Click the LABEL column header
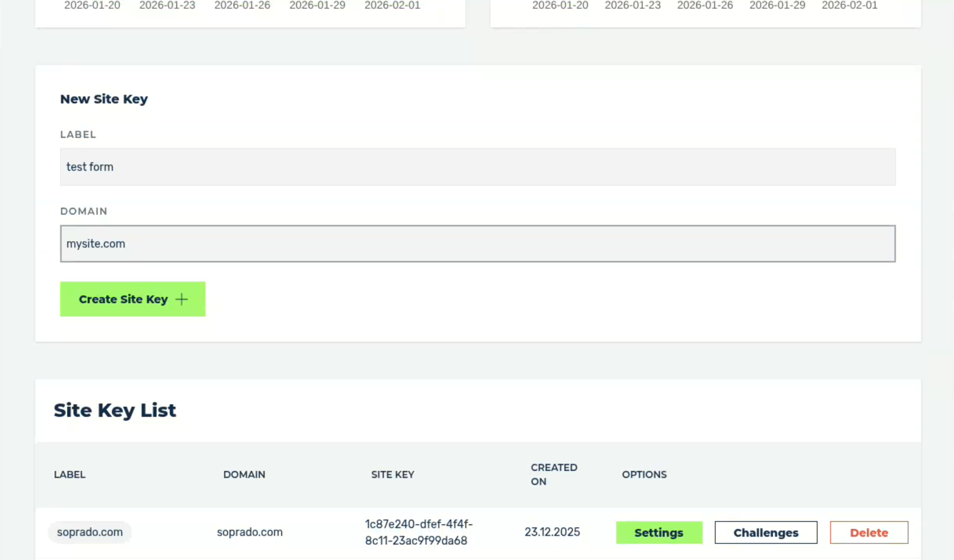Viewport: 954px width, 560px height. (x=70, y=474)
